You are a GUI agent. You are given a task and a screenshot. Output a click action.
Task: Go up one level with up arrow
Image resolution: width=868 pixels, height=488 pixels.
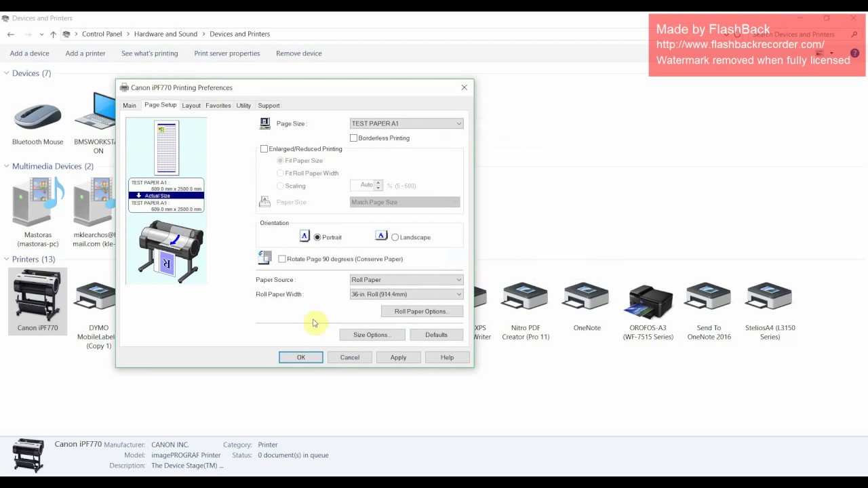(53, 34)
